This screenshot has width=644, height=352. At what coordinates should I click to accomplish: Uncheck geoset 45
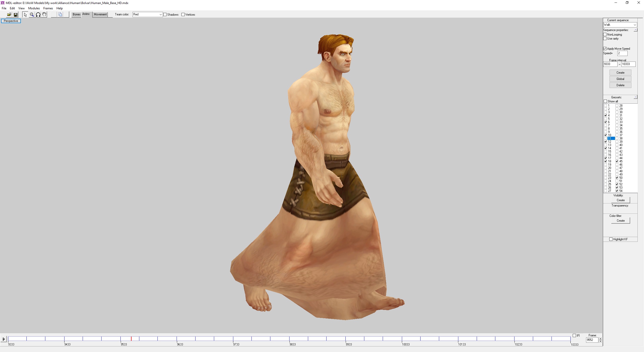(617, 161)
